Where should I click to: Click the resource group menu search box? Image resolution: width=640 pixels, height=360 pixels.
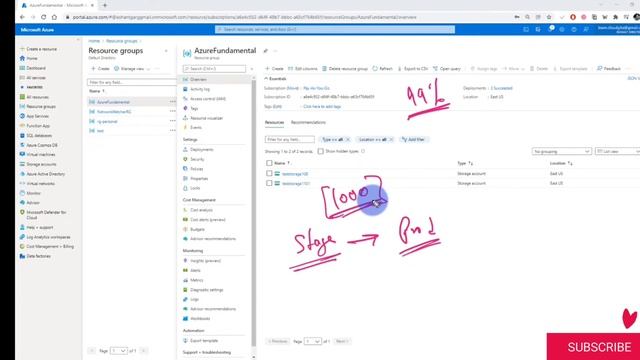point(214,69)
